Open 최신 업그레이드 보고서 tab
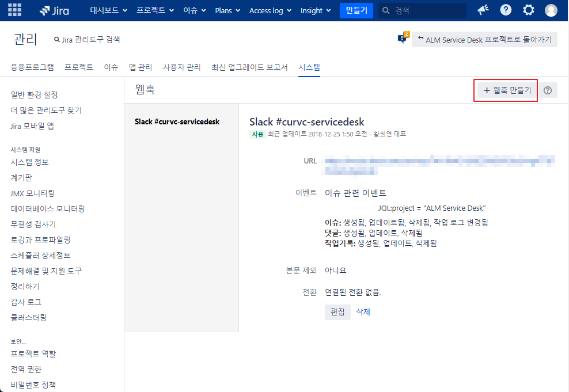 pyautogui.click(x=250, y=67)
